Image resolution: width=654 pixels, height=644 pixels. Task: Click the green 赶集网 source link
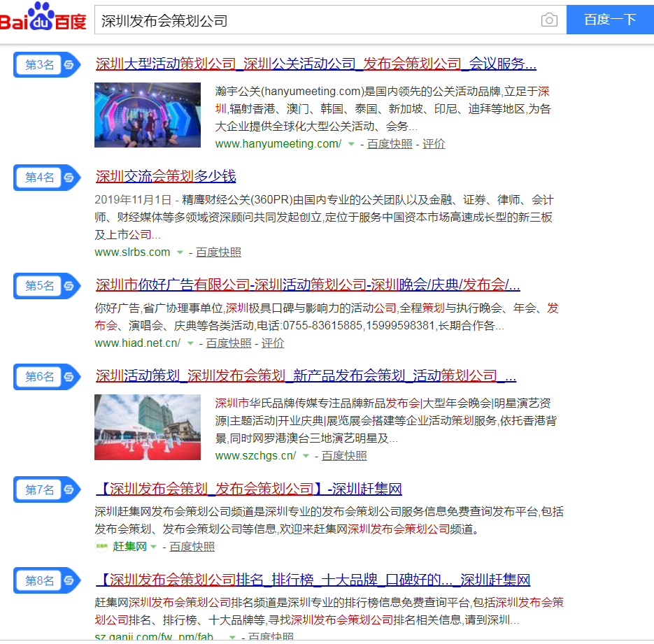pyautogui.click(x=129, y=547)
